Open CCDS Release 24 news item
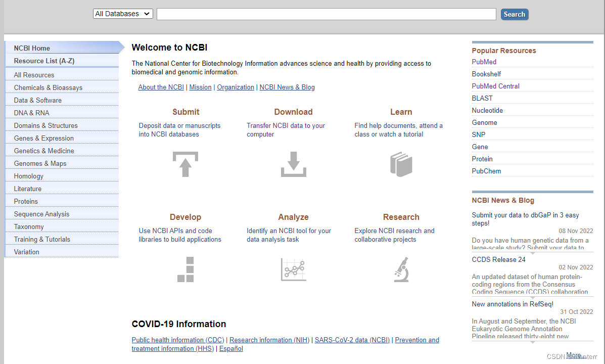The height and width of the screenshot is (364, 605). pos(498,259)
